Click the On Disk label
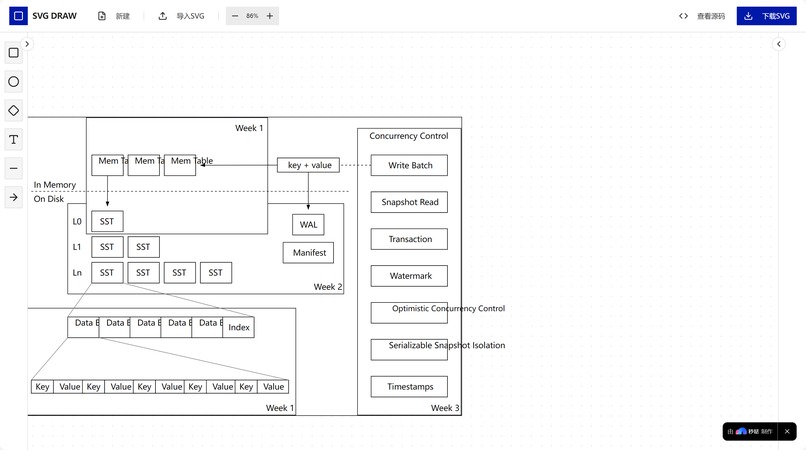Image resolution: width=806 pixels, height=450 pixels. tap(49, 199)
